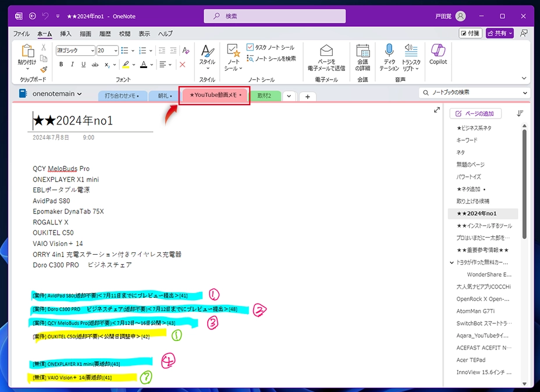Click the 共有 share button

(x=499, y=33)
